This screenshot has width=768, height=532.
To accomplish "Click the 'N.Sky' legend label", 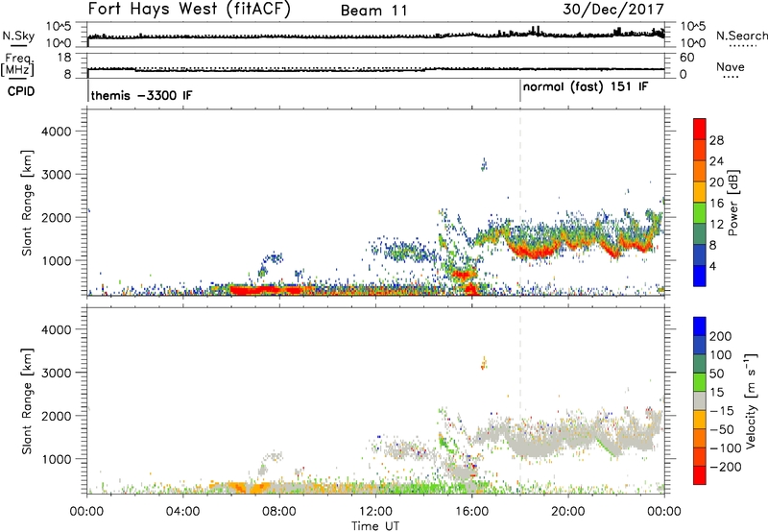I will [x=18, y=36].
